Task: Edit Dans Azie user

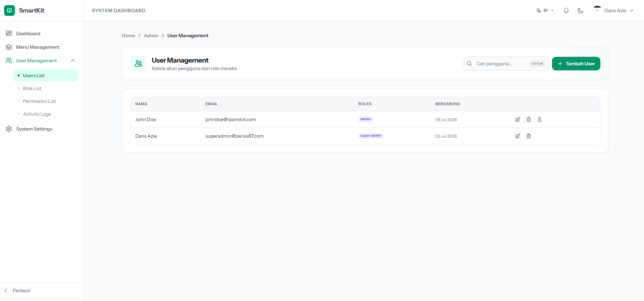Action: 518,136
